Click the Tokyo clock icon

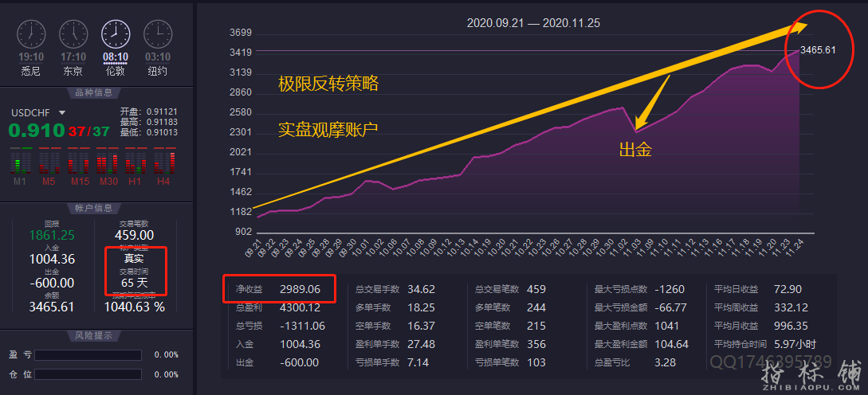pos(73,34)
